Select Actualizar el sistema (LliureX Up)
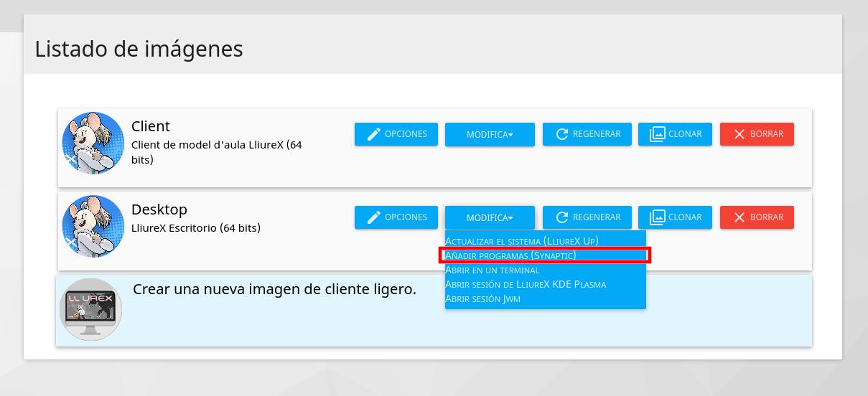The width and height of the screenshot is (868, 396). [522, 240]
